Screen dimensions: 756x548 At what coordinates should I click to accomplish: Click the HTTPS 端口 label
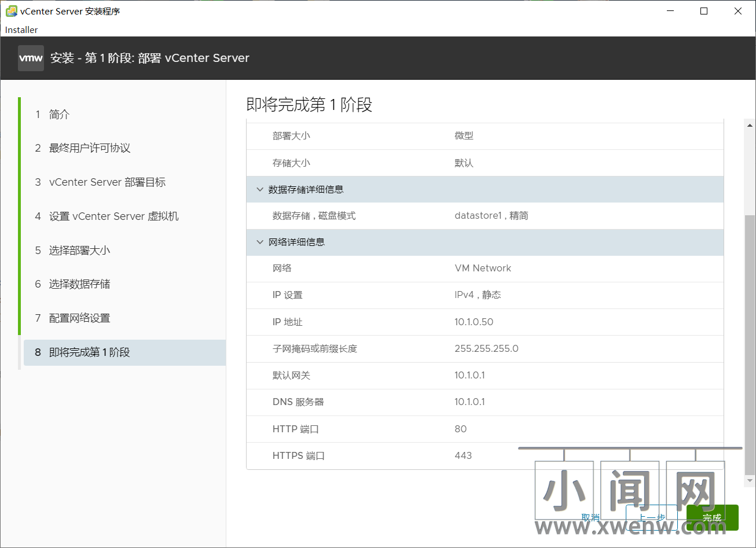[x=299, y=456]
